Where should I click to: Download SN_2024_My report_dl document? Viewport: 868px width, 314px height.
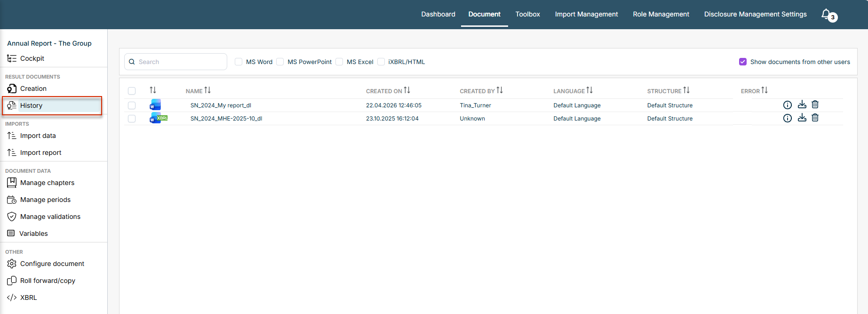point(802,105)
